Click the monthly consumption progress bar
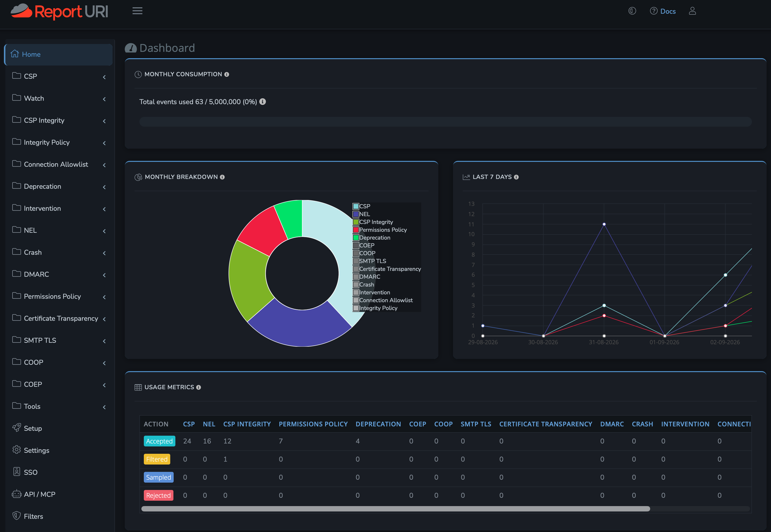Viewport: 771px width, 532px height. pos(445,122)
